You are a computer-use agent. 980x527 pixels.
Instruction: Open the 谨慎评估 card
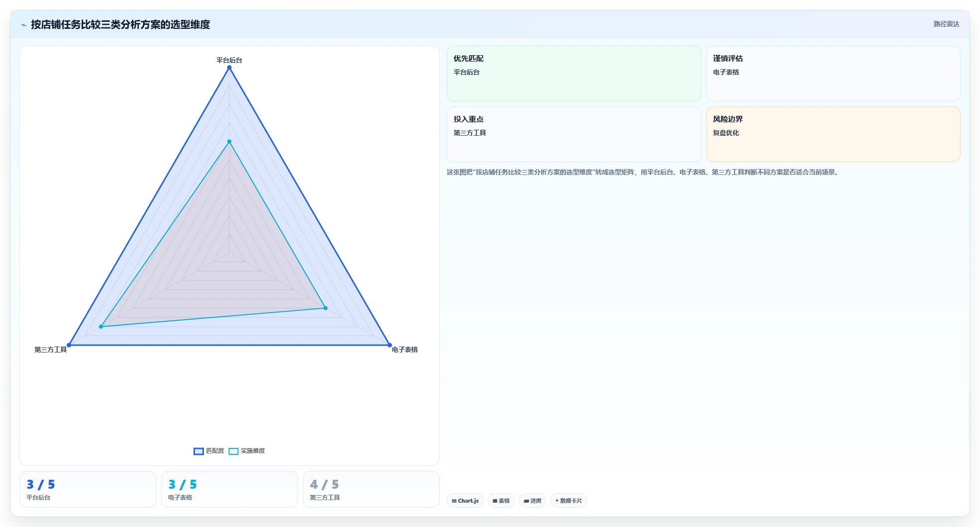pos(833,74)
